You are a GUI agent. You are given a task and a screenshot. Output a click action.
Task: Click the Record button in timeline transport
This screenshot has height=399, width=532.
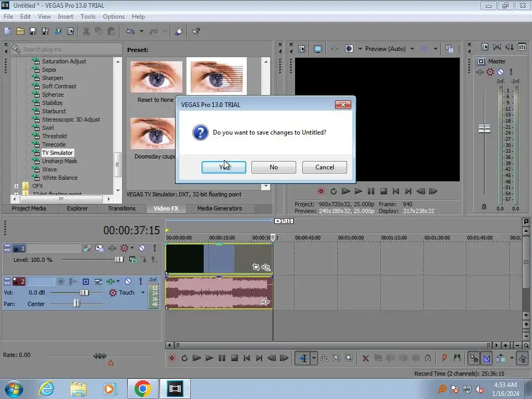pyautogui.click(x=172, y=358)
